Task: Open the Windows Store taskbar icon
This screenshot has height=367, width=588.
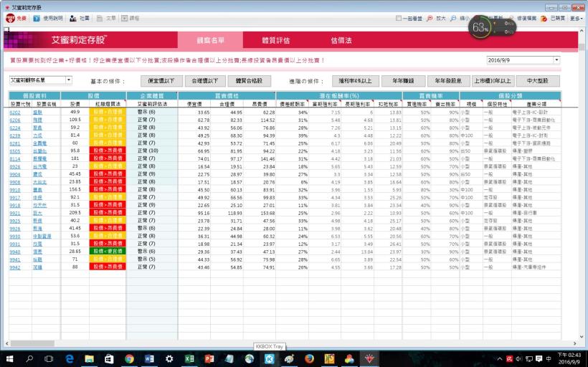Action: coord(109,358)
